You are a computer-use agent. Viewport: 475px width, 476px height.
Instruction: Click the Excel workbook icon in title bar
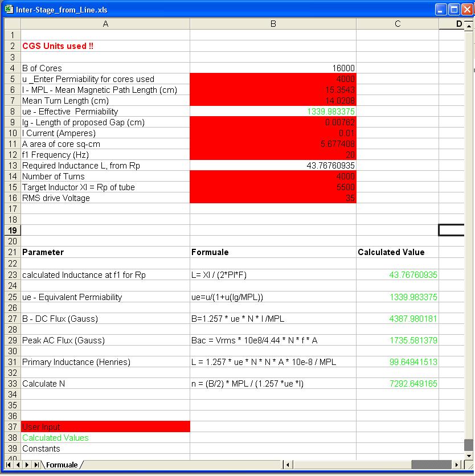(9, 10)
